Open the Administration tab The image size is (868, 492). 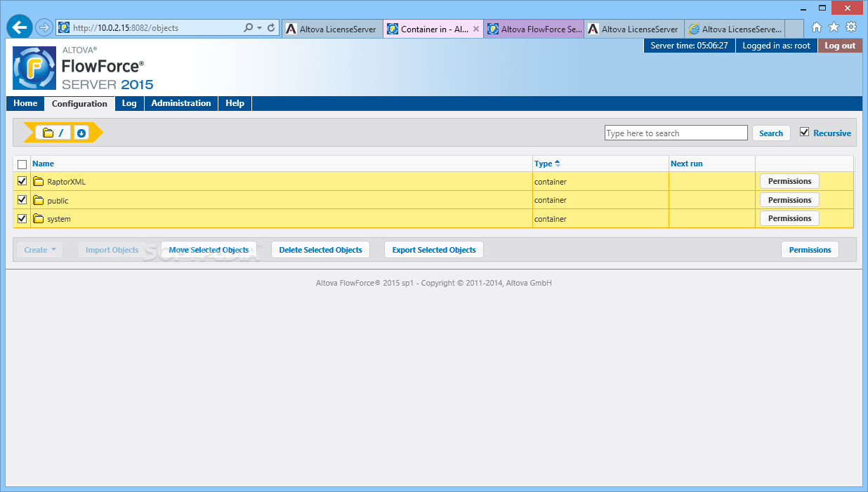tap(181, 103)
